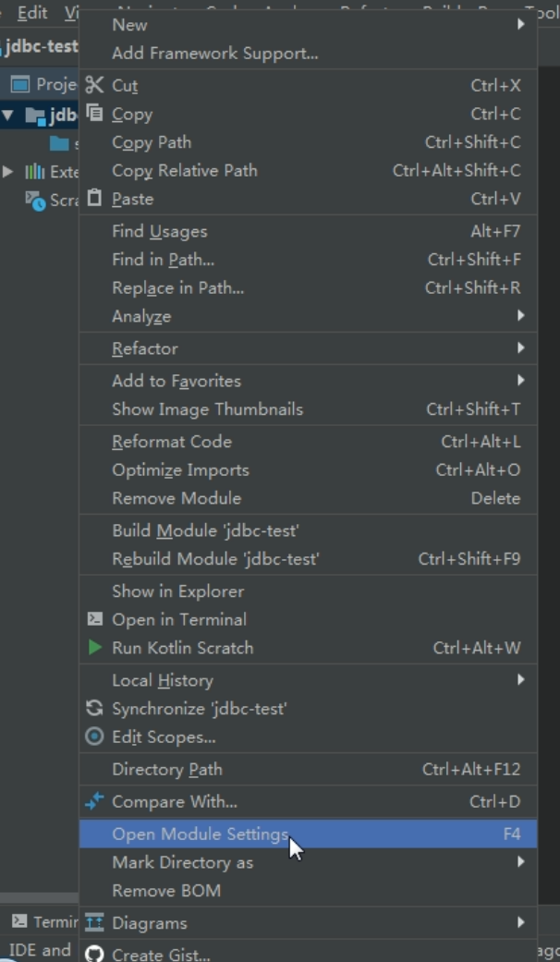Click the Synchronize refresh icon
Screen dimensions: 560x962
pos(94,708)
